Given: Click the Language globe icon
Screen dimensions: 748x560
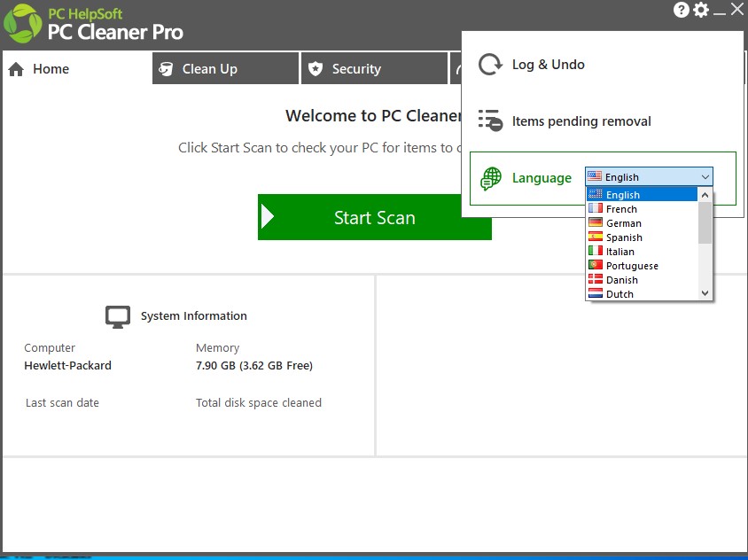Looking at the screenshot, I should click(490, 178).
